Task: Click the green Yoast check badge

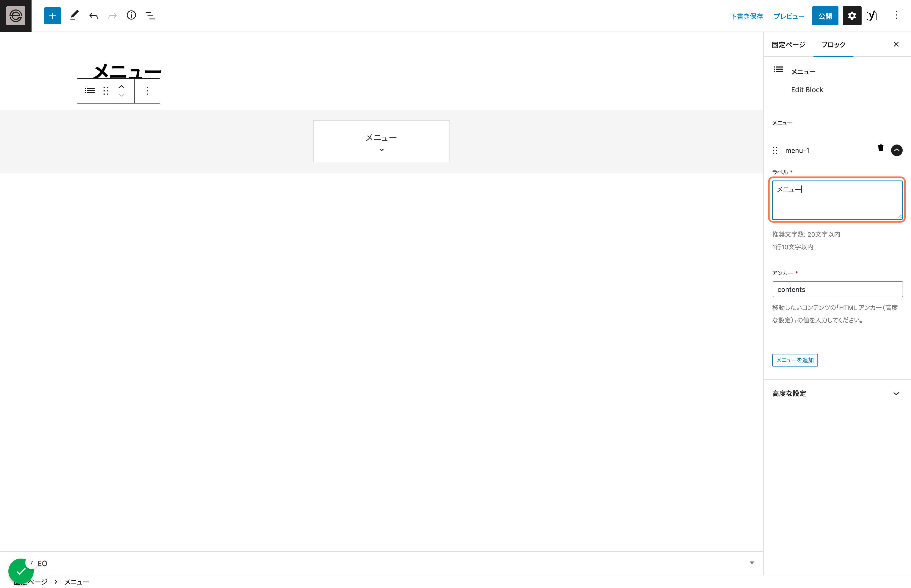Action: coord(21,571)
